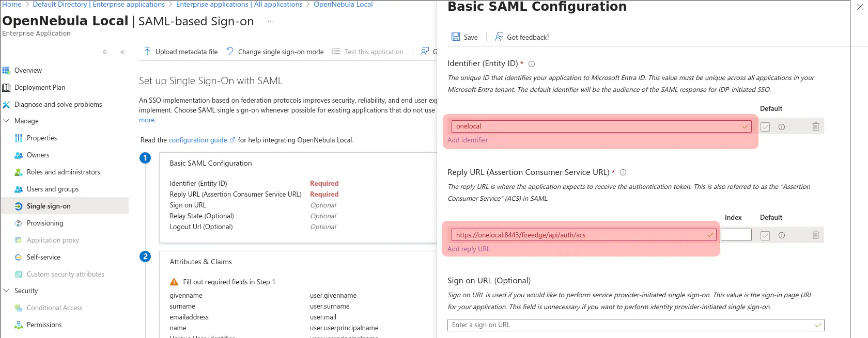Click Add reply URL link
This screenshot has height=338, width=868.
click(x=469, y=249)
